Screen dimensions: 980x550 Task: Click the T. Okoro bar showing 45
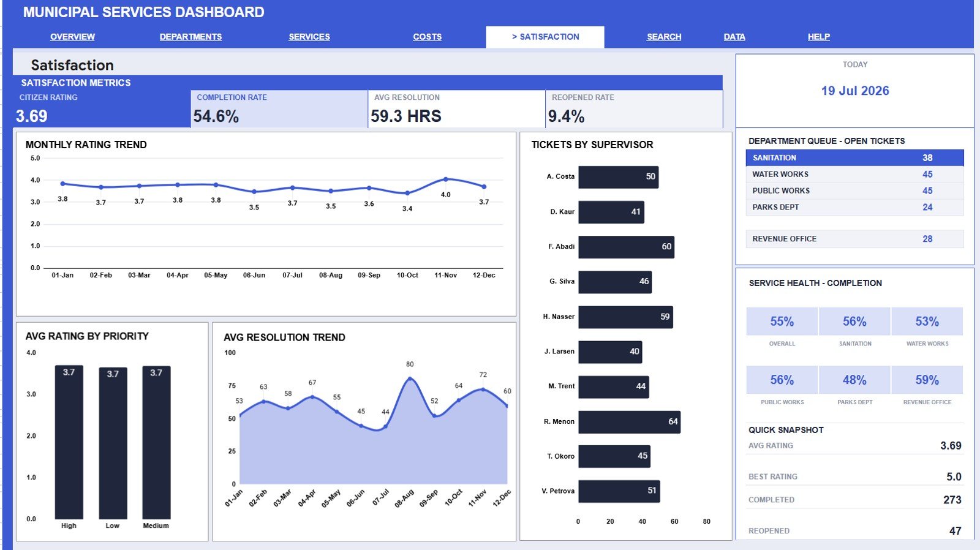[x=614, y=456]
